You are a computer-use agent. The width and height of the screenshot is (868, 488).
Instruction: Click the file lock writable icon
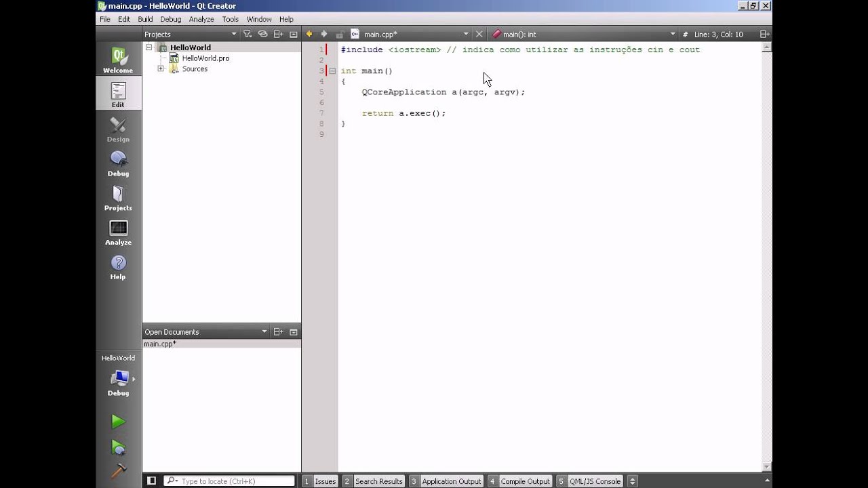point(339,34)
